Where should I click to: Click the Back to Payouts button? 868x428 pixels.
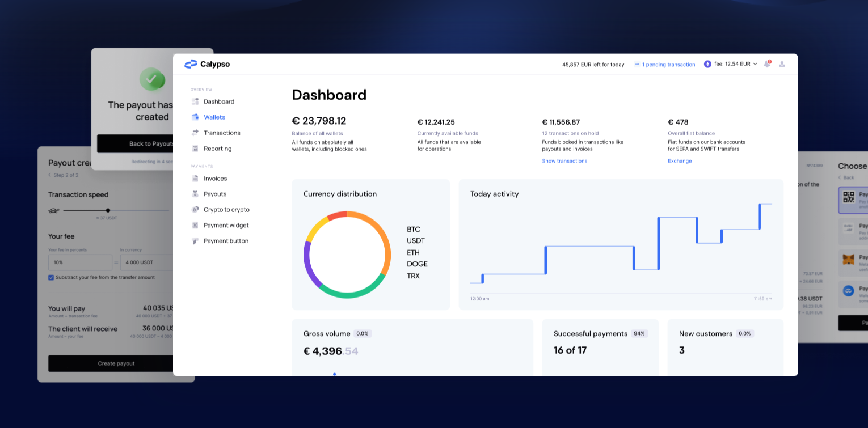135,143
